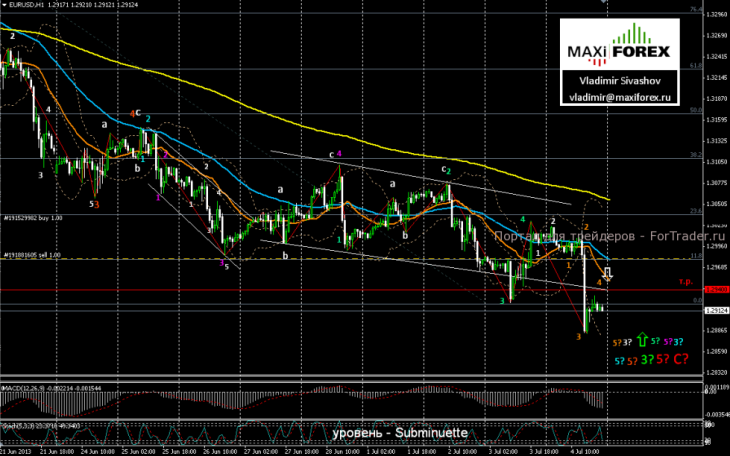Image resolution: width=730 pixels, height=456 pixels.
Task: Click the name Vladimir Sivashov
Action: (x=620, y=81)
